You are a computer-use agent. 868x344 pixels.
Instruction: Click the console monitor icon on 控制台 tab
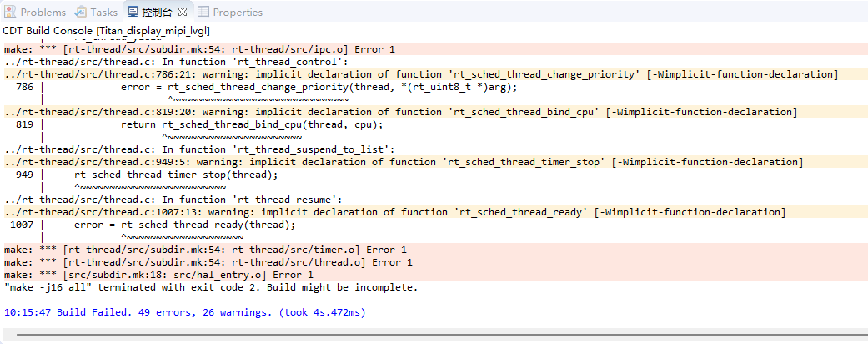[x=133, y=12]
